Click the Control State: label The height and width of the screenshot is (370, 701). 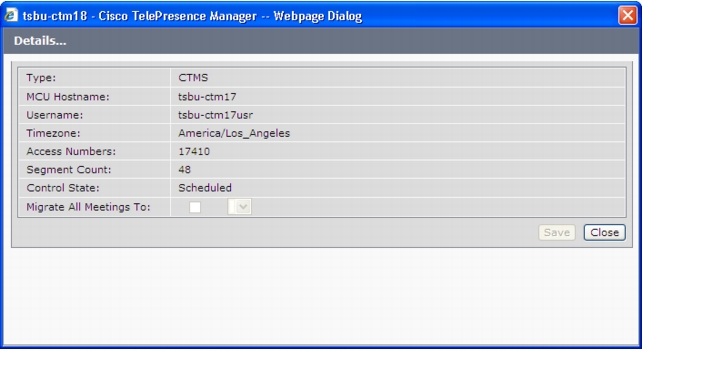click(63, 188)
